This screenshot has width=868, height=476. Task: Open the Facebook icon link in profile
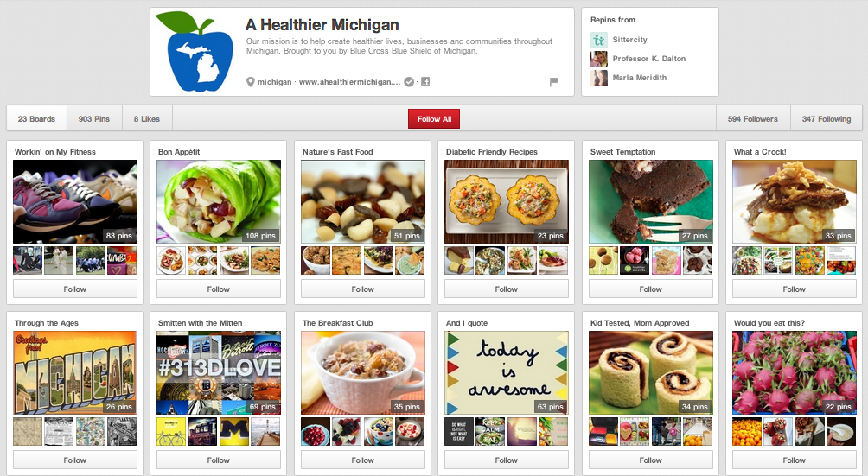[425, 81]
